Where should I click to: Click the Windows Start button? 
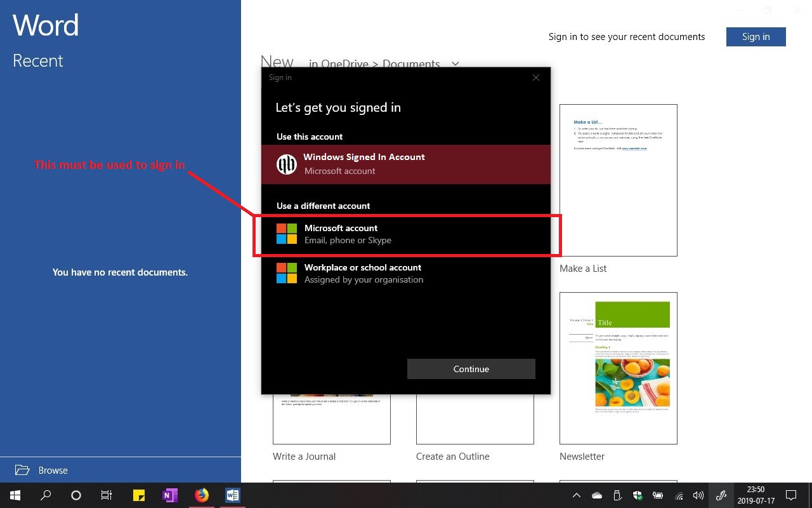point(15,495)
